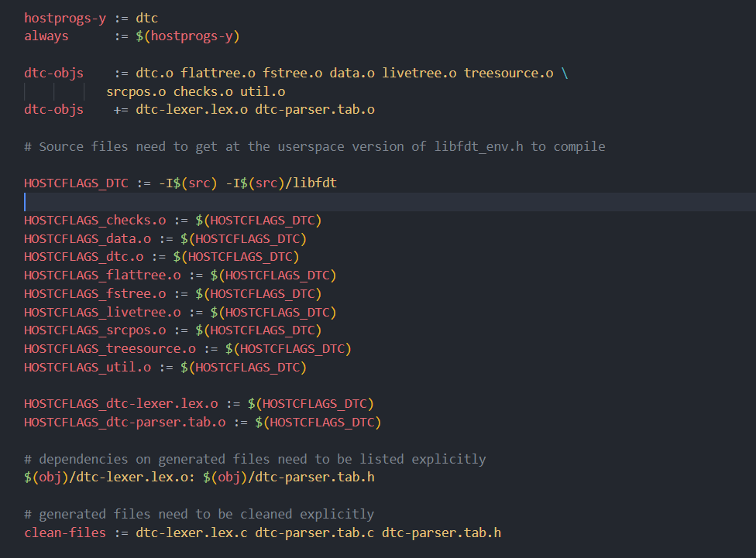The image size is (756, 558).
Task: Click 'dtc-parser.tab.o' in dtc-objs += line
Action: [x=314, y=110]
